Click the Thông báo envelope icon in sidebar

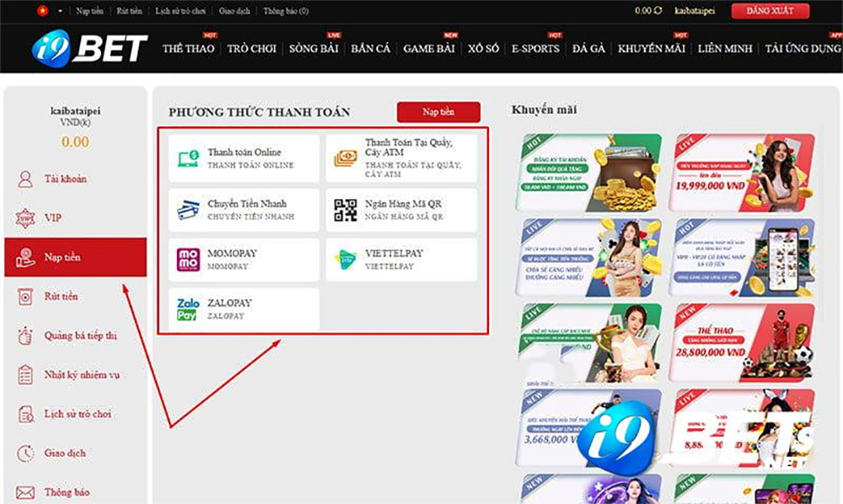pos(25,492)
